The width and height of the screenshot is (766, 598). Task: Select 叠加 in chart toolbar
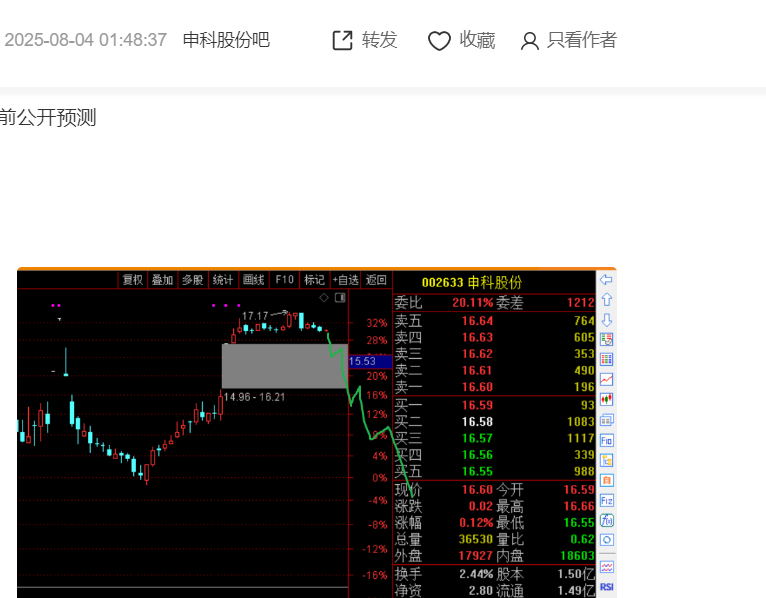click(162, 280)
